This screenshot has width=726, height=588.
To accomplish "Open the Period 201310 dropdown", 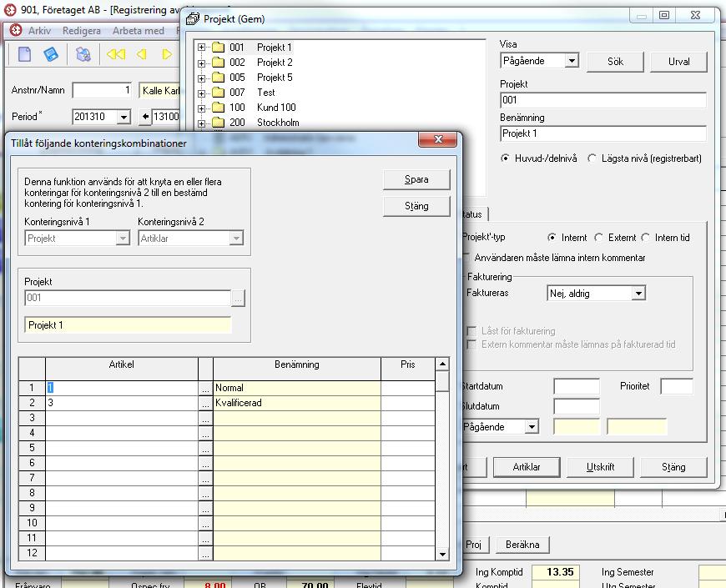I will 124,117.
